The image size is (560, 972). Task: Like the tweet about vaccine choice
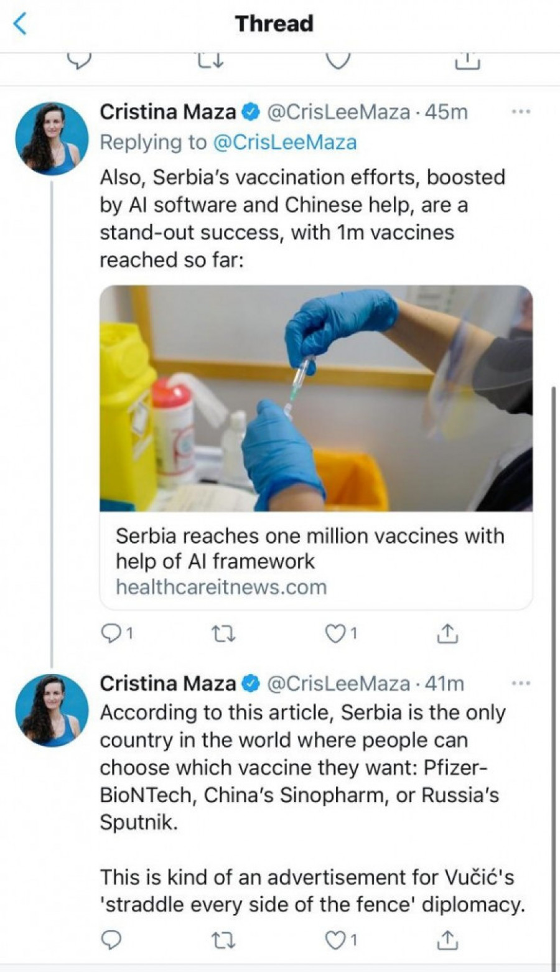tap(337, 940)
